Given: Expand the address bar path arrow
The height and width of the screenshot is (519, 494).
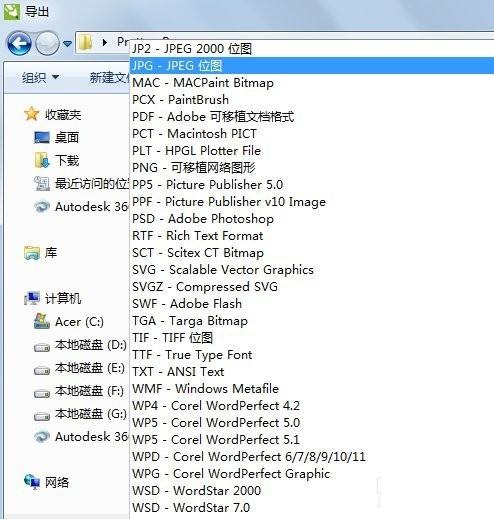Looking at the screenshot, I should 105,42.
